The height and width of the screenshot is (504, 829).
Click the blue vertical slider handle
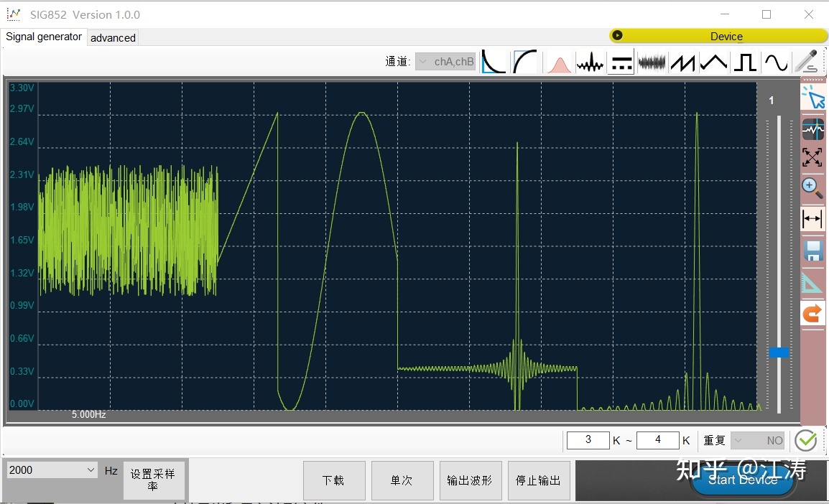tap(778, 353)
